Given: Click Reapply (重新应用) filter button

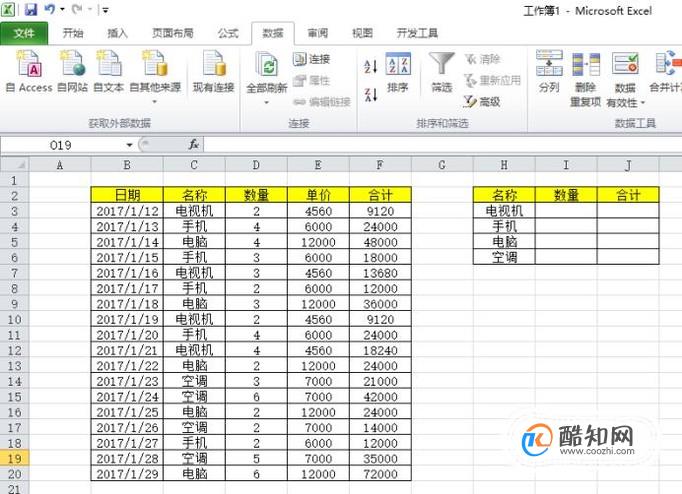Looking at the screenshot, I should pyautogui.click(x=492, y=80).
